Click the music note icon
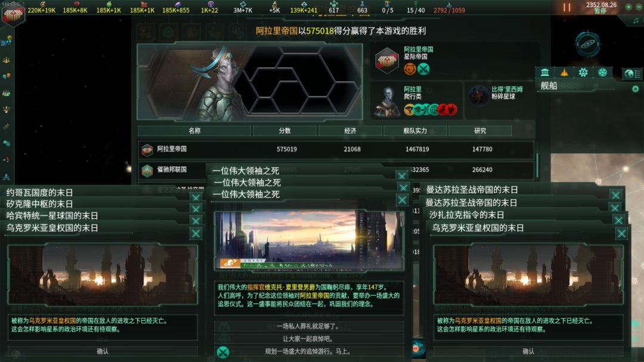The width and height of the screenshot is (644, 362). coord(636,20)
